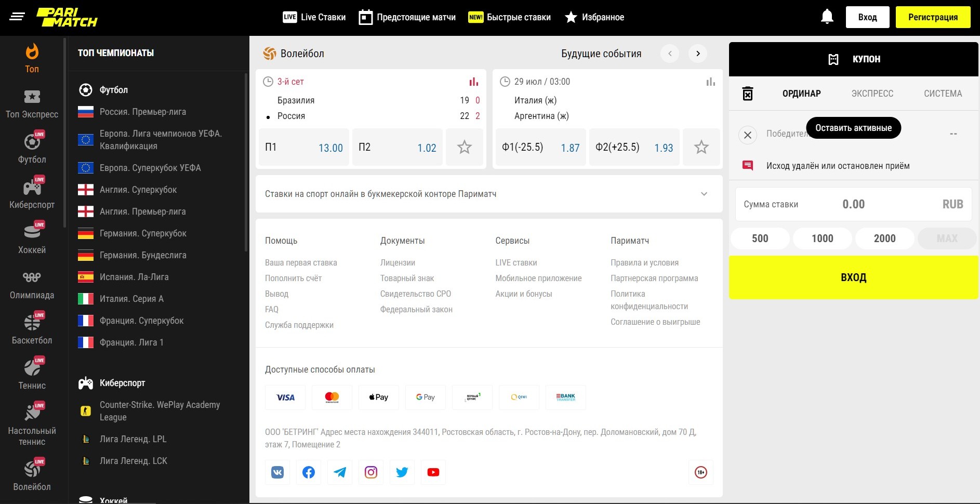Open the YouTube channel
980x504 pixels.
point(433,472)
